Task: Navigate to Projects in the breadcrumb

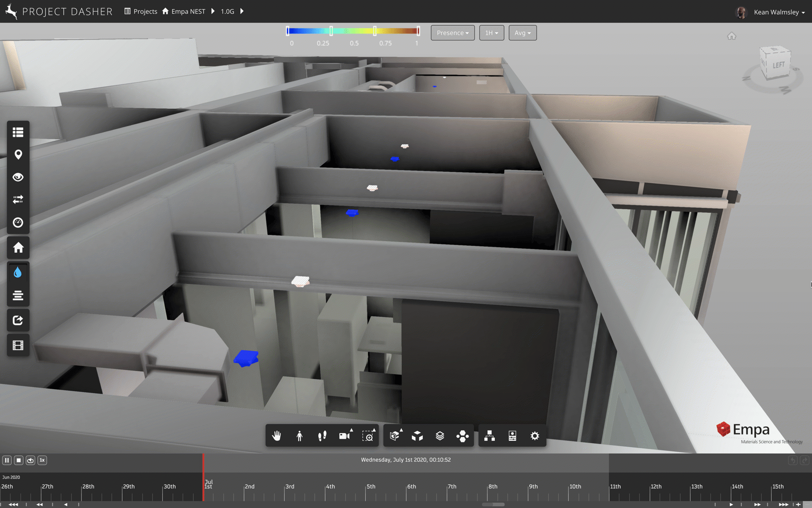Action: click(145, 11)
